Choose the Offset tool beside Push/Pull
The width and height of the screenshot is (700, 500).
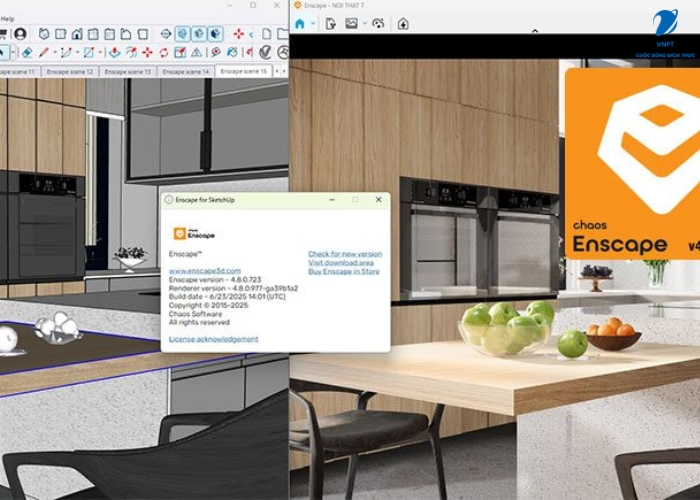tap(132, 52)
